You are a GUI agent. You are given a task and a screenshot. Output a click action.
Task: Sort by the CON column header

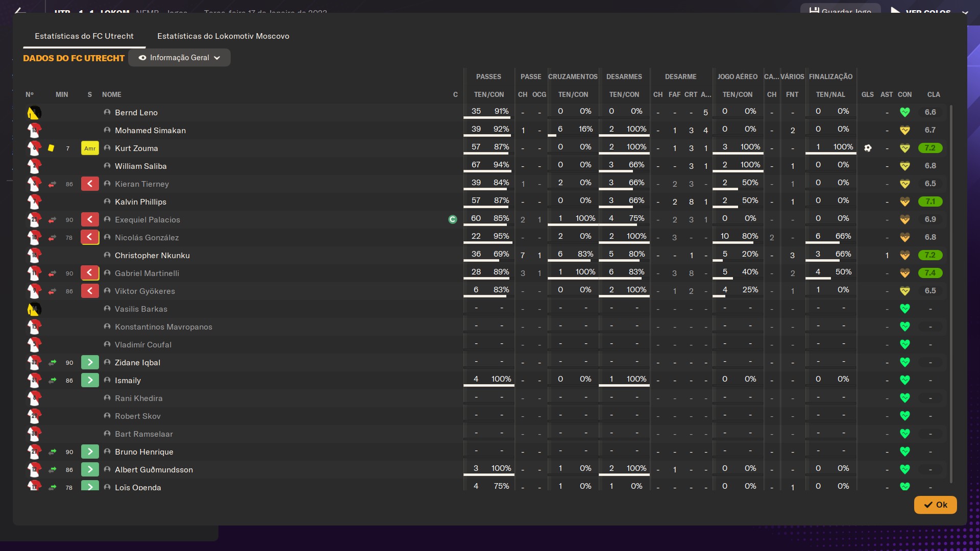904,94
